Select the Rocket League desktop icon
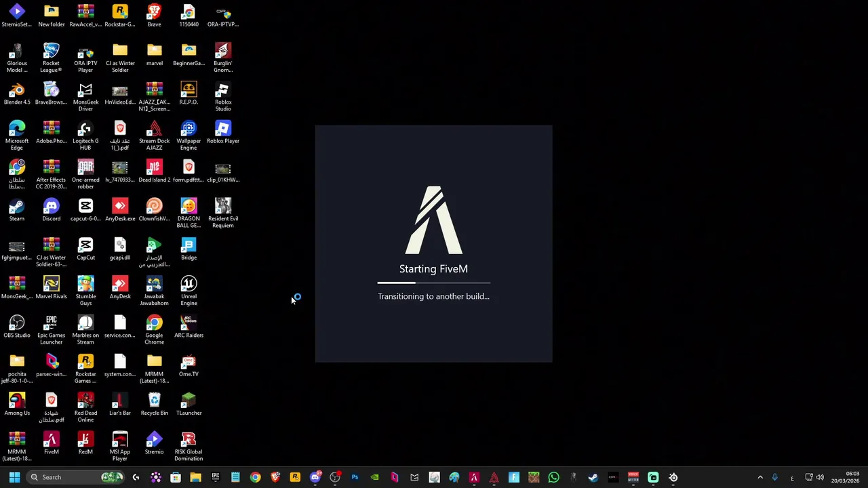 51,58
